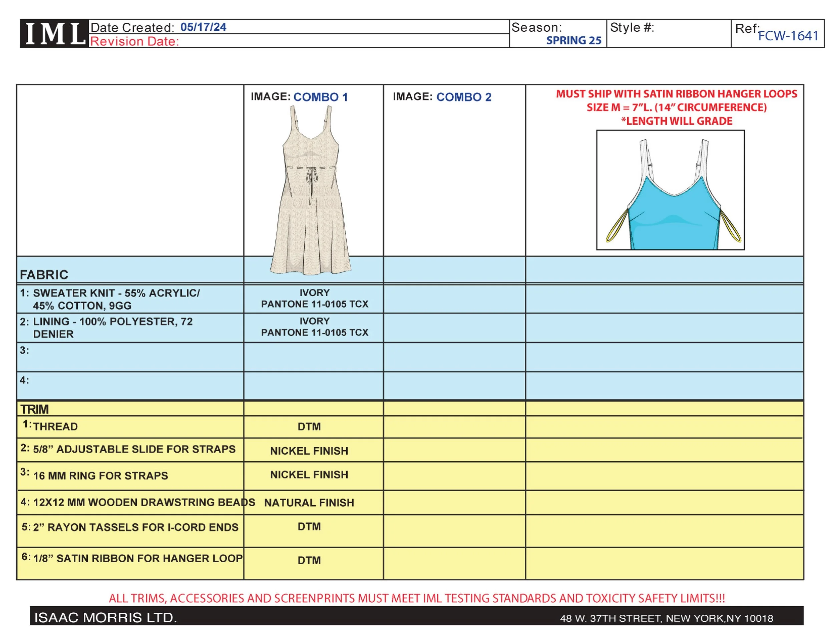The width and height of the screenshot is (834, 644).
Task: Click the COMBO 2 image label
Action: click(x=464, y=97)
